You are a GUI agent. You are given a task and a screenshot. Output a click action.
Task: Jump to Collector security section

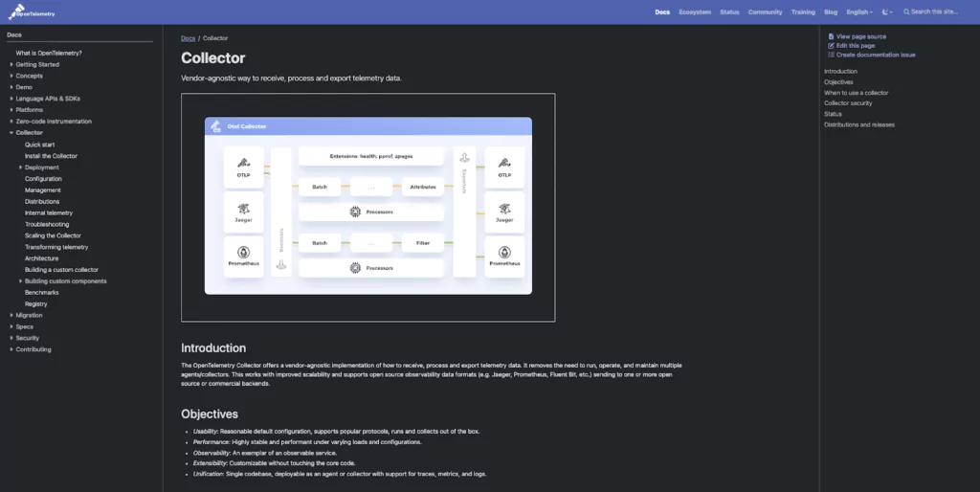tap(848, 103)
